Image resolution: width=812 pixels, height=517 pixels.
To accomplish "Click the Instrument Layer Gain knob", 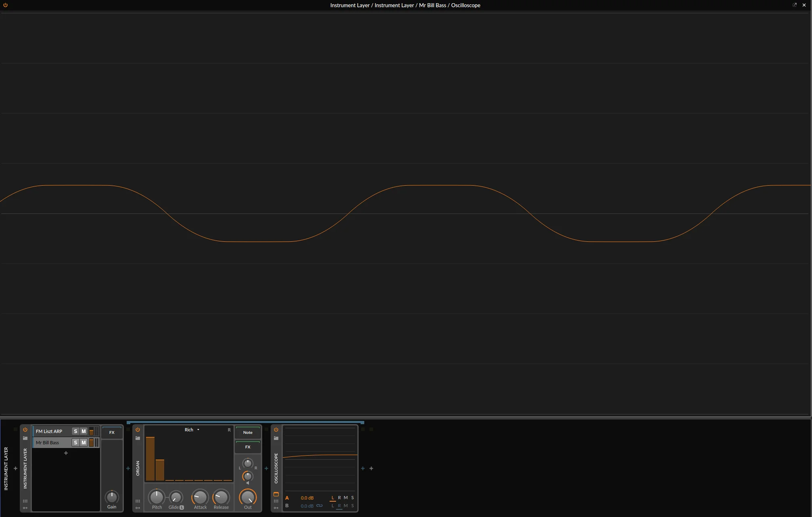I will (112, 497).
